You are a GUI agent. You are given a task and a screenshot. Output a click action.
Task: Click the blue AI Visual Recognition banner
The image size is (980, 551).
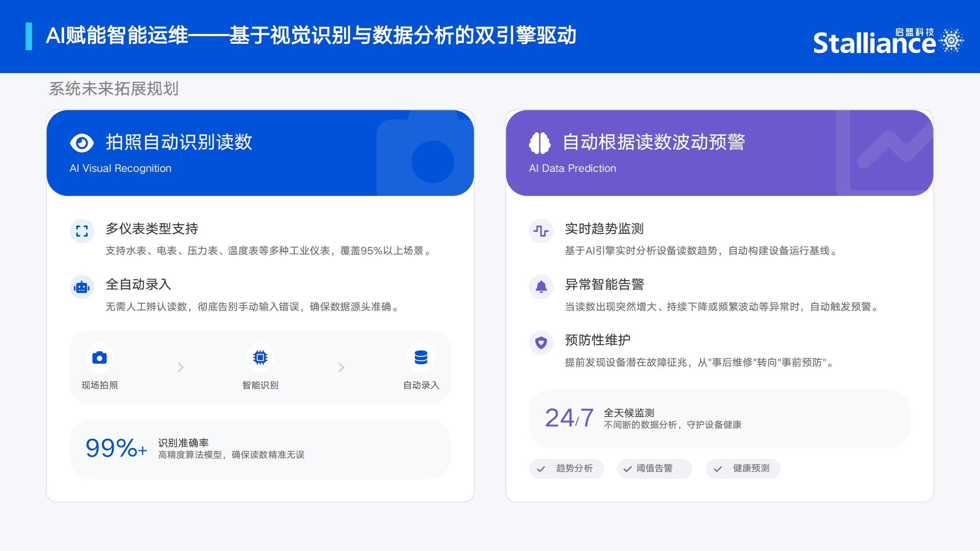(x=260, y=153)
